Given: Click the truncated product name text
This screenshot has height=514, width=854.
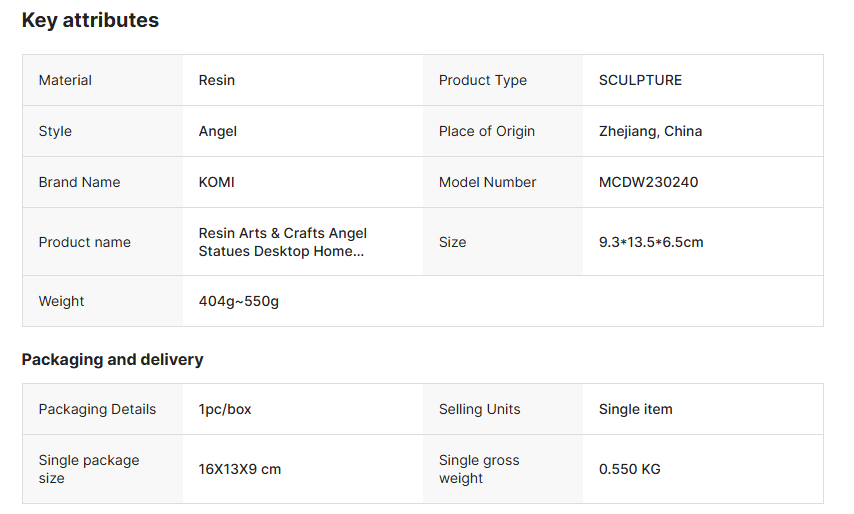Looking at the screenshot, I should 283,242.
